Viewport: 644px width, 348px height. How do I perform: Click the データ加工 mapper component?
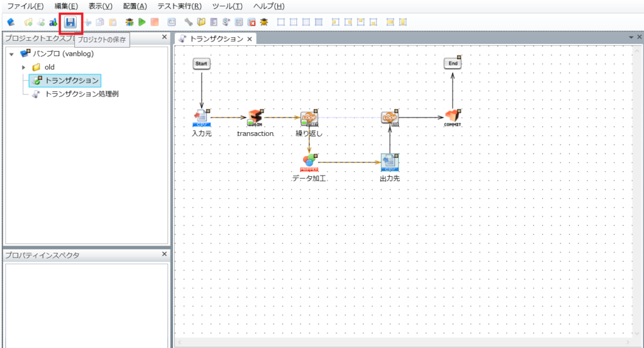point(309,163)
